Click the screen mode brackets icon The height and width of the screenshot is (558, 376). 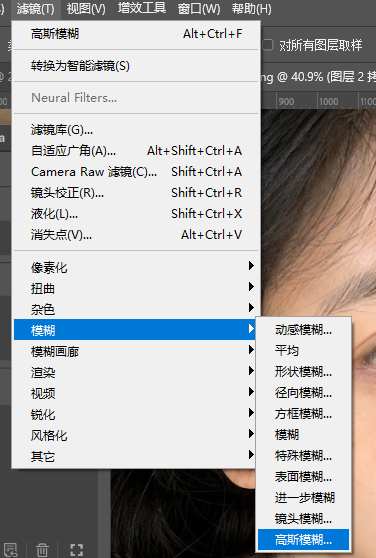[76, 550]
